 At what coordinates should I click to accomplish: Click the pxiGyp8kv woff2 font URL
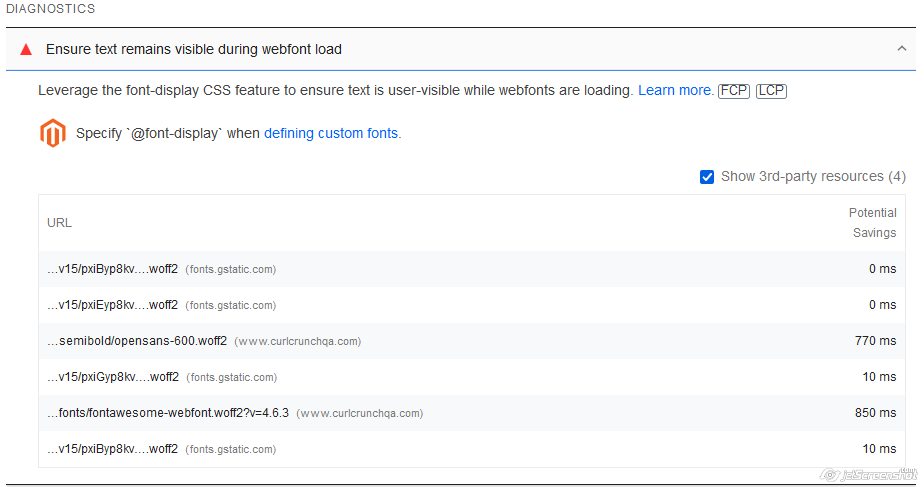click(113, 377)
